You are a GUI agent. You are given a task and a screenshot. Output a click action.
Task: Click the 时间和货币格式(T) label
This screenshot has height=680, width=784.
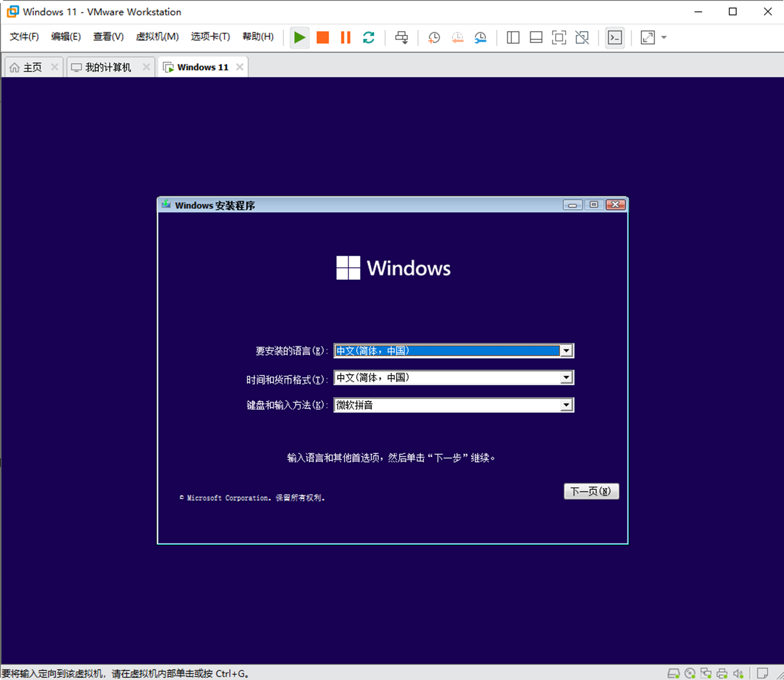tap(288, 380)
